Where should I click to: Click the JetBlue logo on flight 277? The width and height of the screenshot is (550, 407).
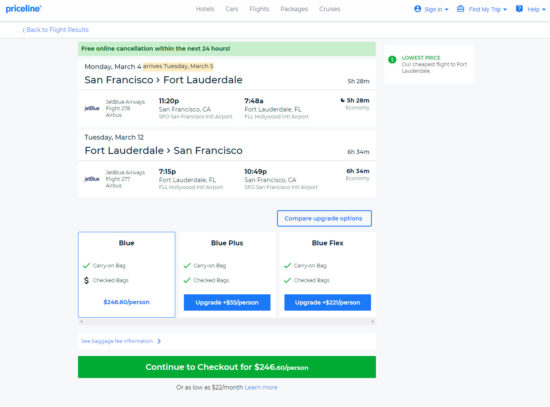pyautogui.click(x=92, y=179)
